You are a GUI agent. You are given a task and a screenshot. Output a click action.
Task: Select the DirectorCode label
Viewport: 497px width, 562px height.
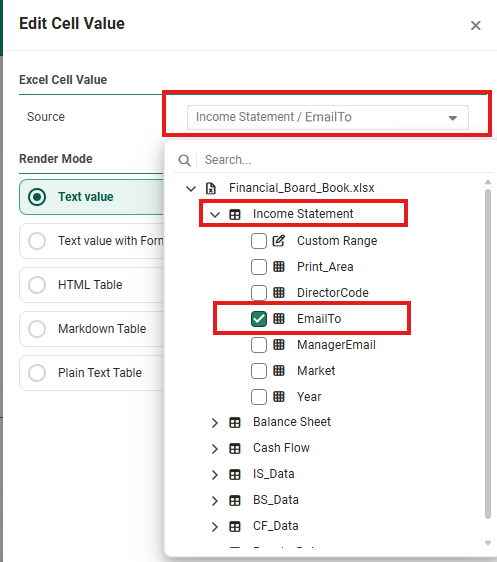[x=333, y=292]
